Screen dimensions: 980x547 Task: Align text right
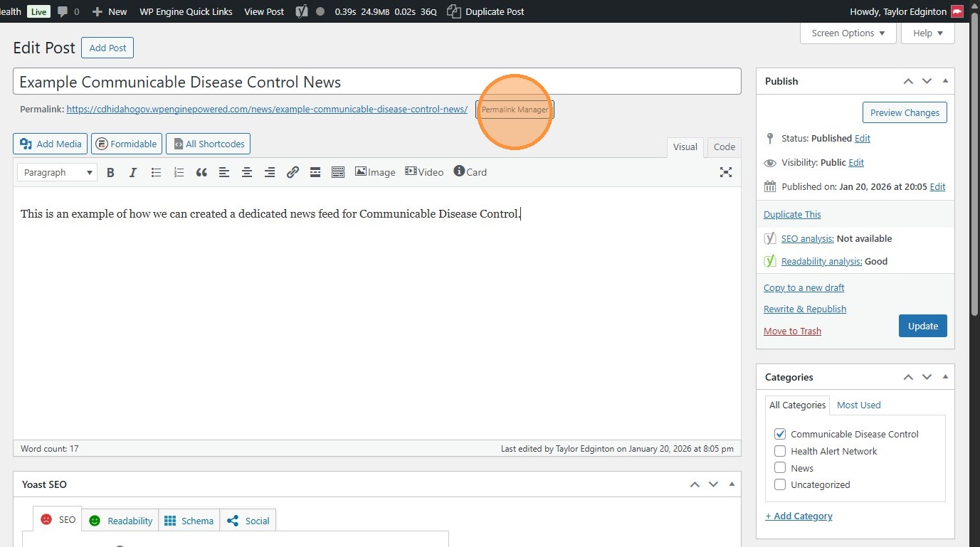(270, 172)
